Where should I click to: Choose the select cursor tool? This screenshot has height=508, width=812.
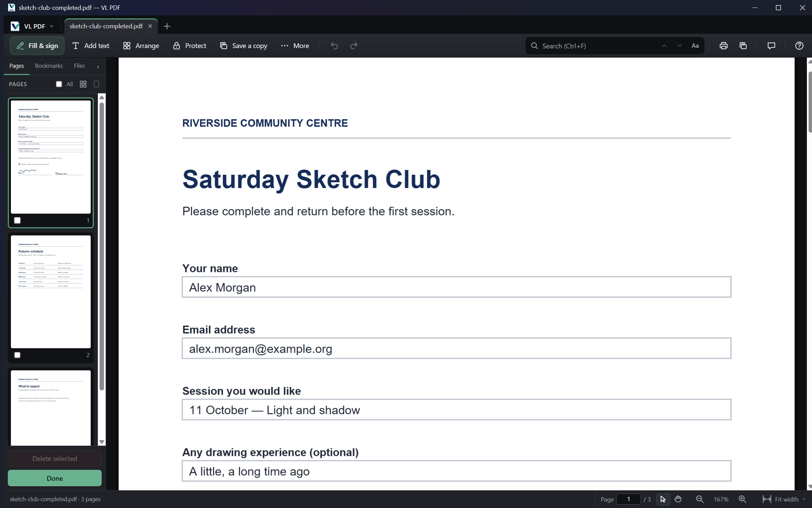click(663, 499)
